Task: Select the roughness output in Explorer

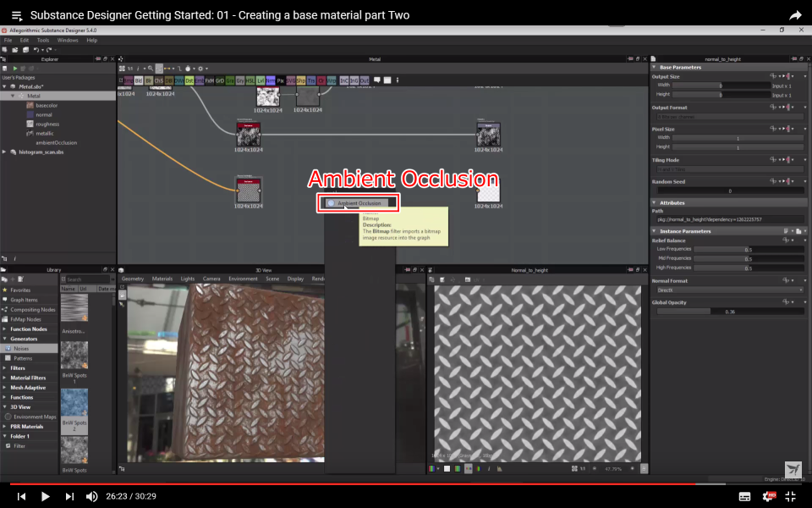Action: coord(47,124)
